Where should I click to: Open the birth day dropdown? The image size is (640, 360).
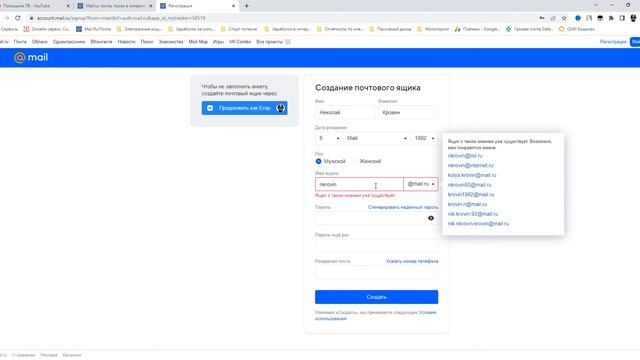(329, 138)
